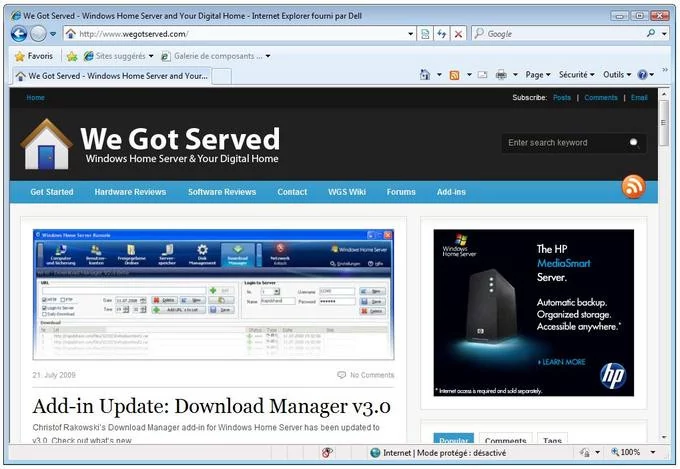The image size is (680, 469).
Task: Open the recent pages dropdown beside Forward
Action: [x=53, y=34]
